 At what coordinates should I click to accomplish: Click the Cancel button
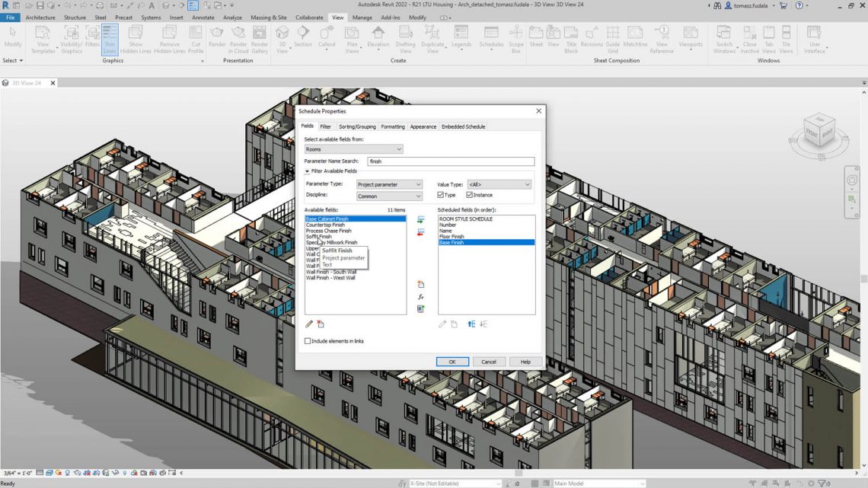[x=489, y=362]
